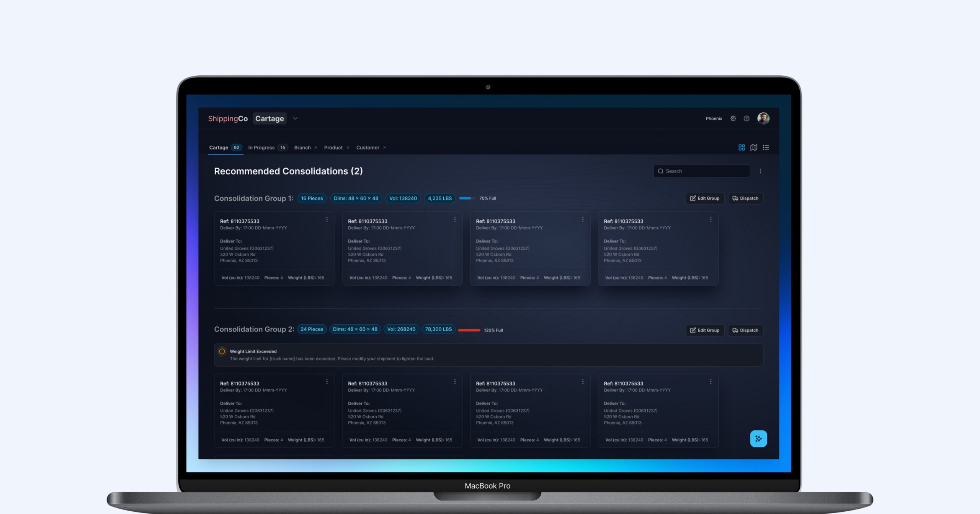Open user profile avatar
980x514 pixels.
click(763, 119)
